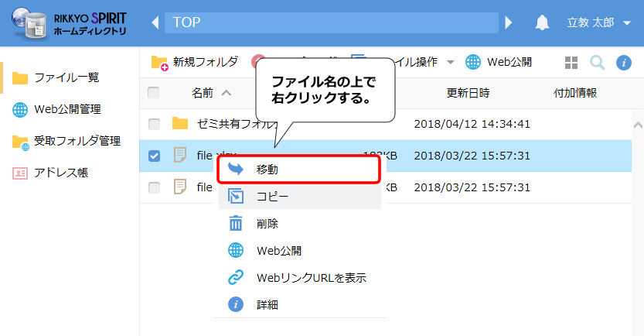
Task: Click the 付加情報 column header
Action: tap(575, 93)
